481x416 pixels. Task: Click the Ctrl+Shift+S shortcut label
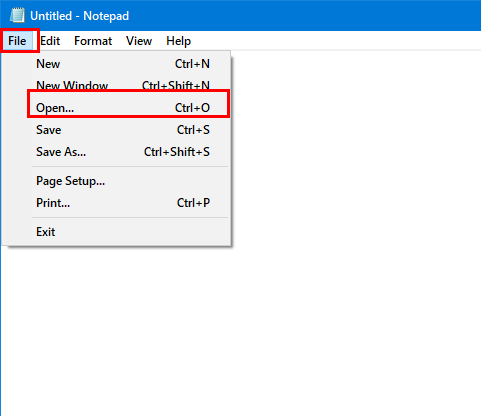point(177,152)
